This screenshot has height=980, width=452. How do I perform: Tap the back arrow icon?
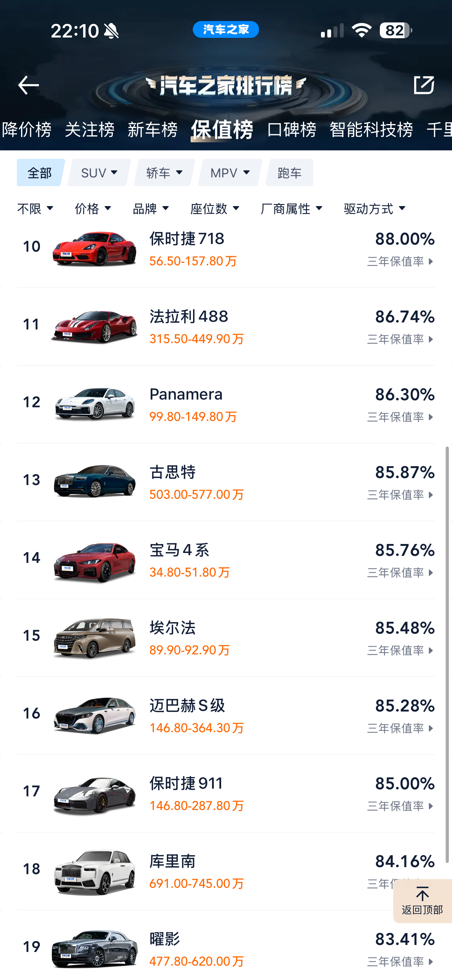[x=28, y=85]
